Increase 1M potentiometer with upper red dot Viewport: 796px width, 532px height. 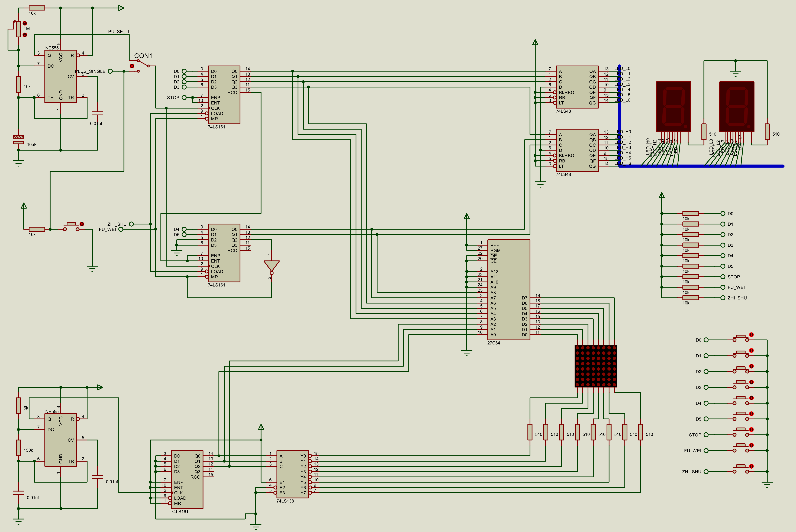(25, 23)
